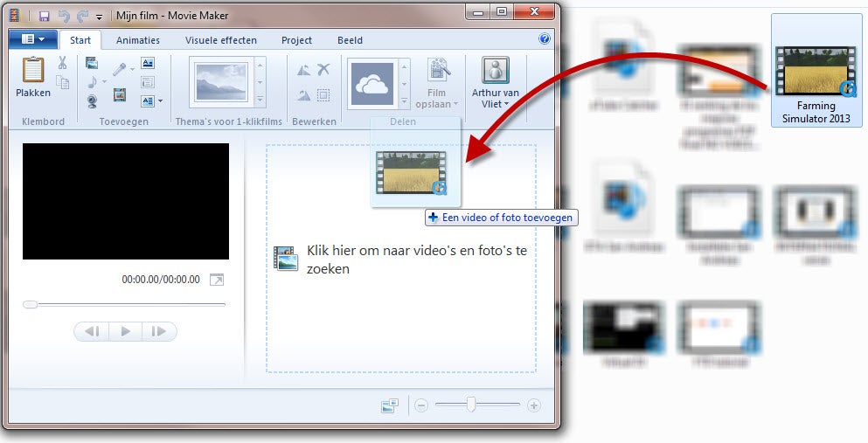Click the redo arrow in quick access
The width and height of the screenshot is (868, 443).
tap(82, 16)
